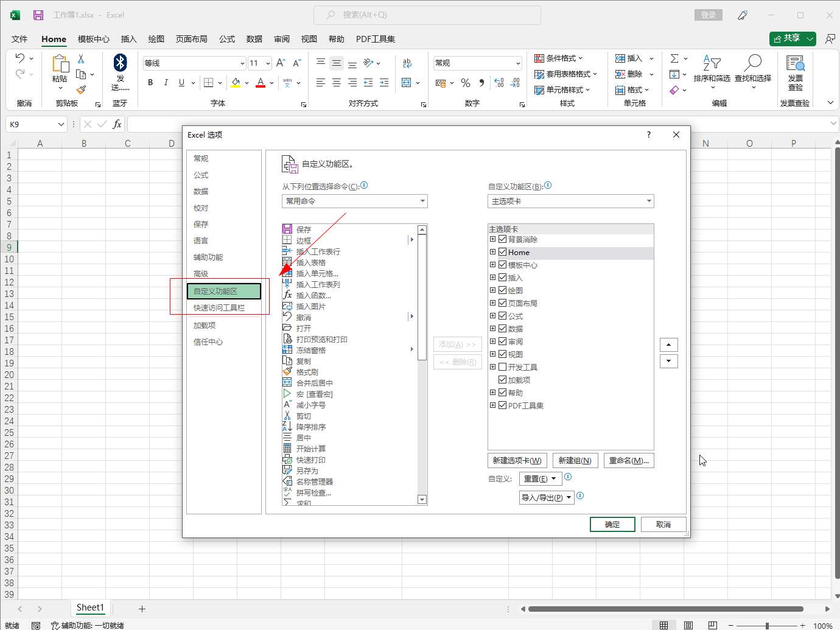840x630 pixels.
Task: Open the 导入/导出 dropdown button
Action: click(x=547, y=498)
